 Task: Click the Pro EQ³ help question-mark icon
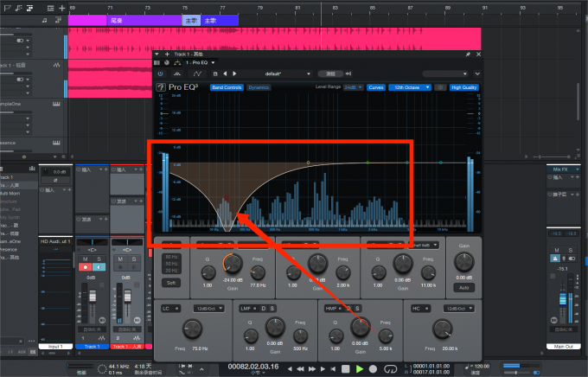pyautogui.click(x=161, y=87)
